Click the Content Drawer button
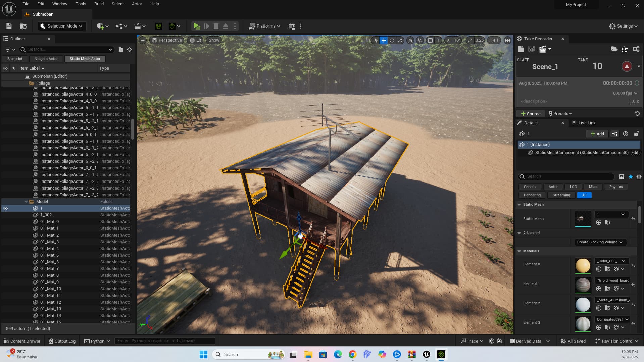This screenshot has height=362, width=644. pyautogui.click(x=22, y=341)
